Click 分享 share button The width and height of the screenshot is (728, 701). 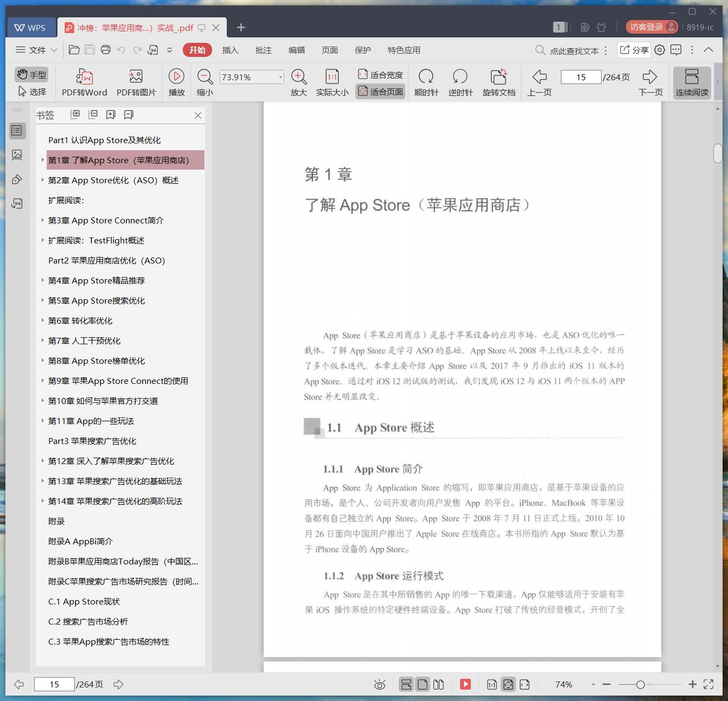tap(634, 50)
